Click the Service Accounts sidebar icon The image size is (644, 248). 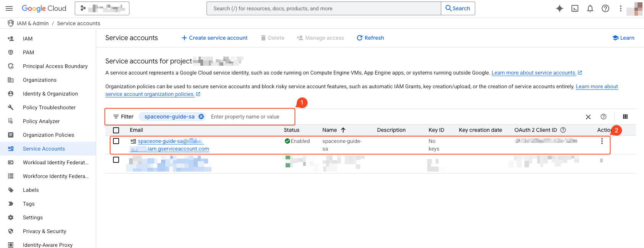[11, 149]
